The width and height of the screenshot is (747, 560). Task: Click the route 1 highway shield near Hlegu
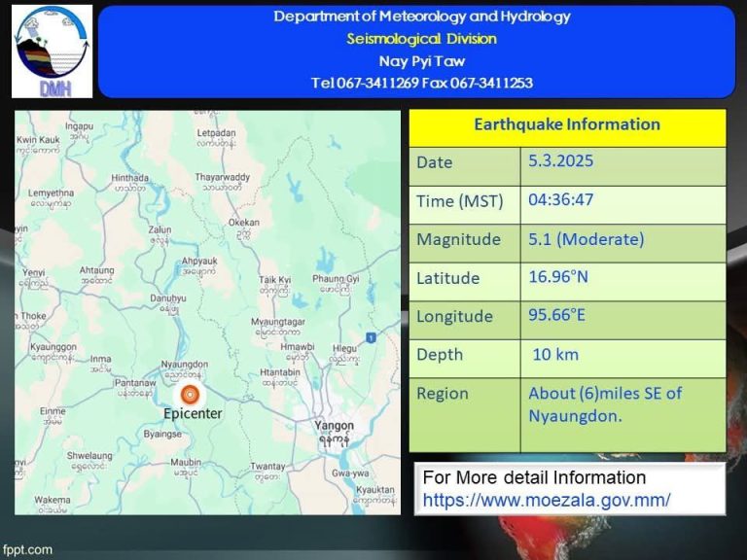click(371, 337)
